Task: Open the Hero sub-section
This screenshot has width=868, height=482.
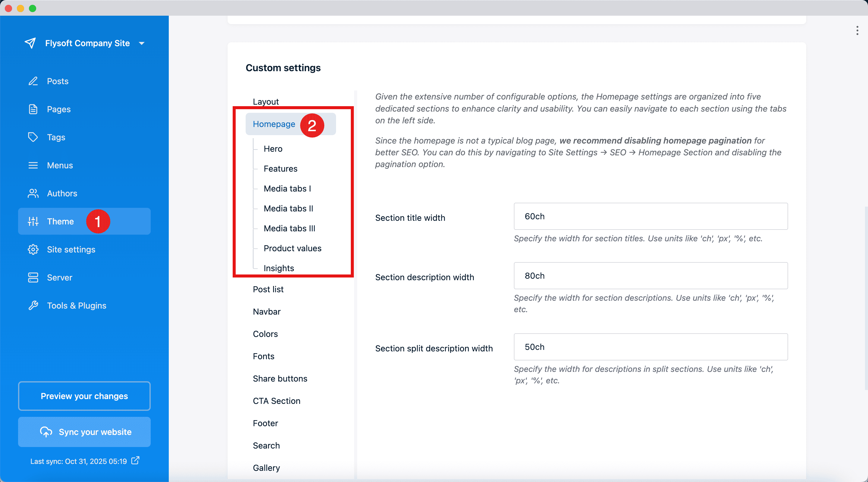Action: pos(273,149)
